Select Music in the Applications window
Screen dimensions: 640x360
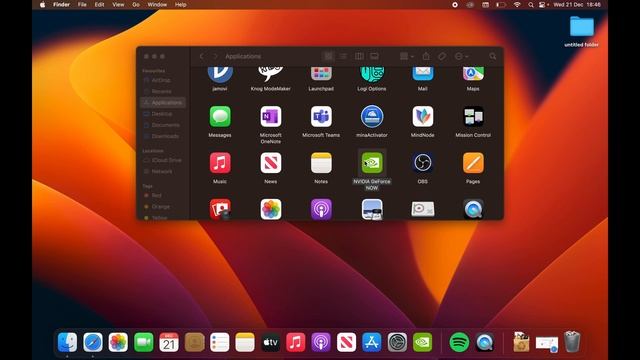[220, 163]
